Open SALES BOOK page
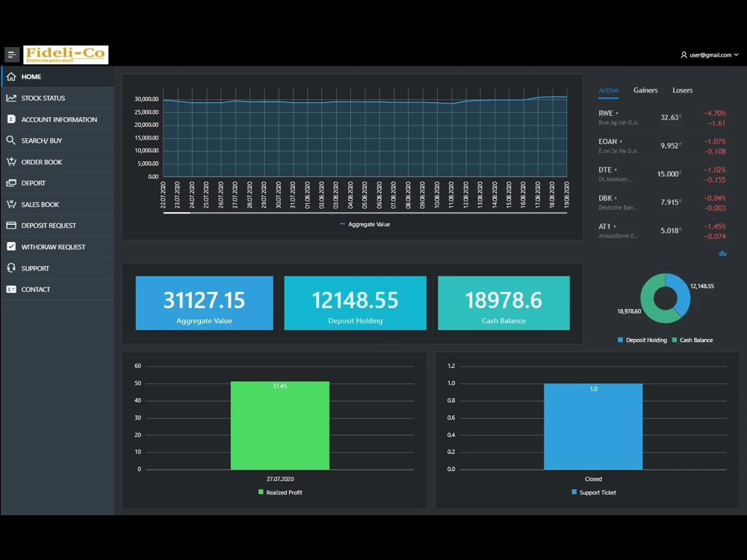747x560 pixels. click(58, 205)
